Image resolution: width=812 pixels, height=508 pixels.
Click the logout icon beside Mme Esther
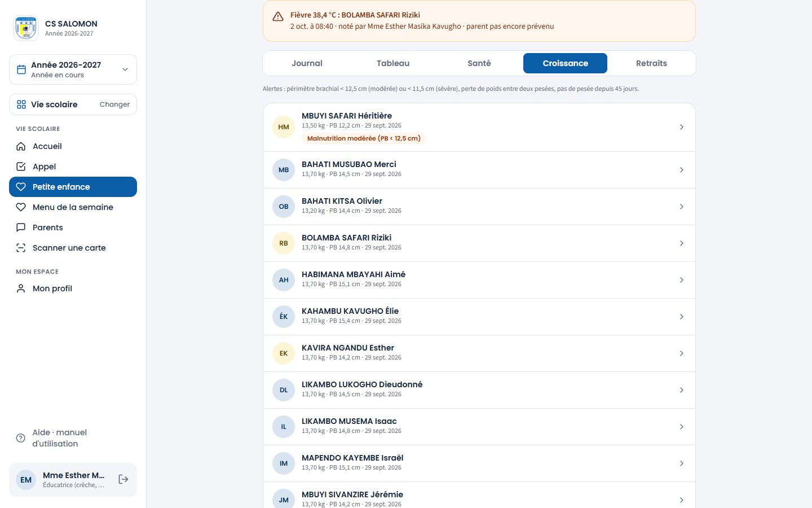[x=123, y=479]
